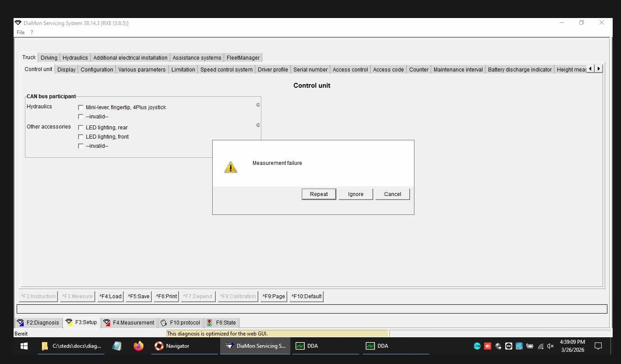Open the Counter sub-tab
The width and height of the screenshot is (621, 364).
[419, 69]
